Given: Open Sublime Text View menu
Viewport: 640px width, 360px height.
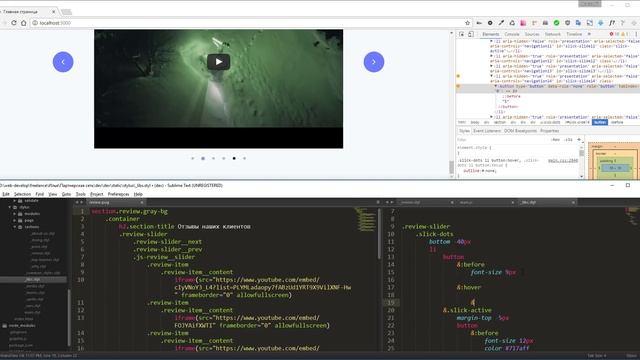Looking at the screenshot, I should [x=53, y=194].
